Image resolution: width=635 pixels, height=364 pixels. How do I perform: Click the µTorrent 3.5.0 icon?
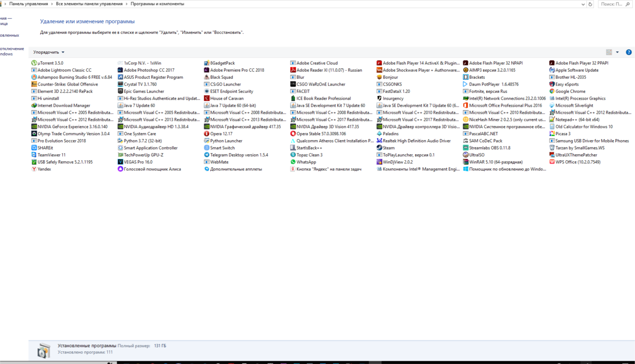34,63
